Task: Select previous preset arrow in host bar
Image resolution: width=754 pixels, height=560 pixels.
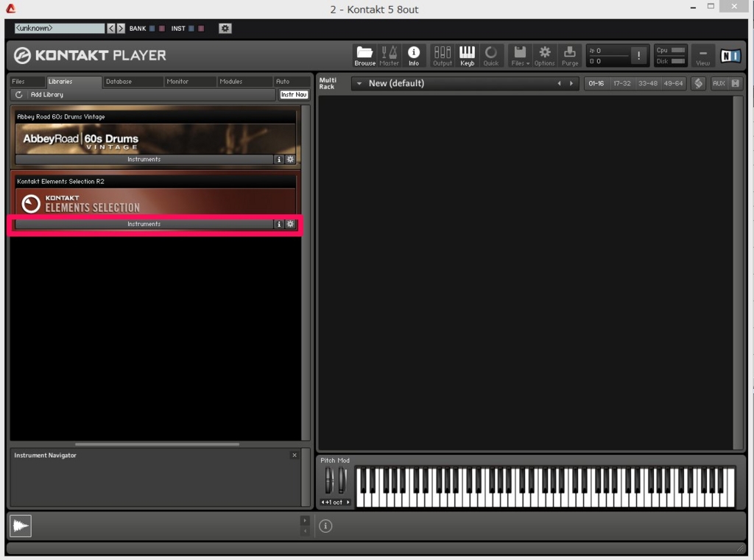Action: click(111, 29)
